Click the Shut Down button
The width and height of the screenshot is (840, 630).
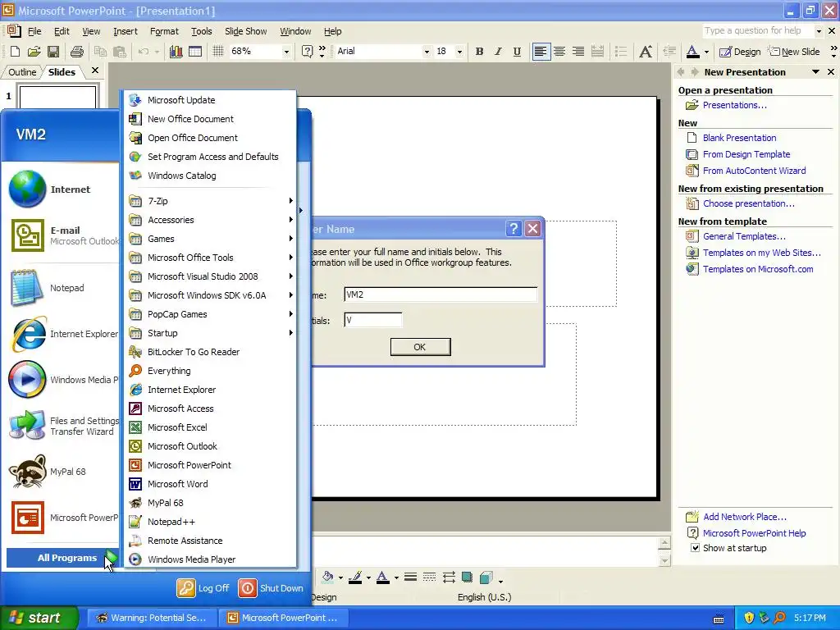[271, 587]
